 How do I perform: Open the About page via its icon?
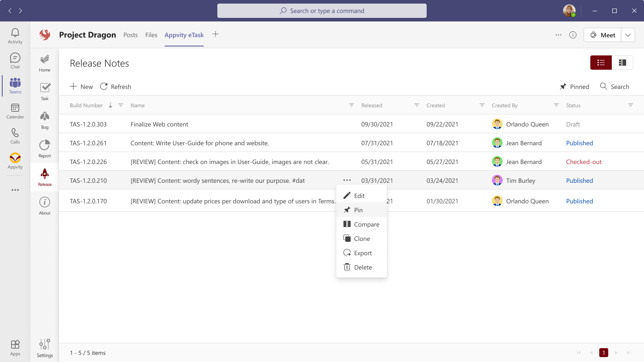click(x=44, y=205)
